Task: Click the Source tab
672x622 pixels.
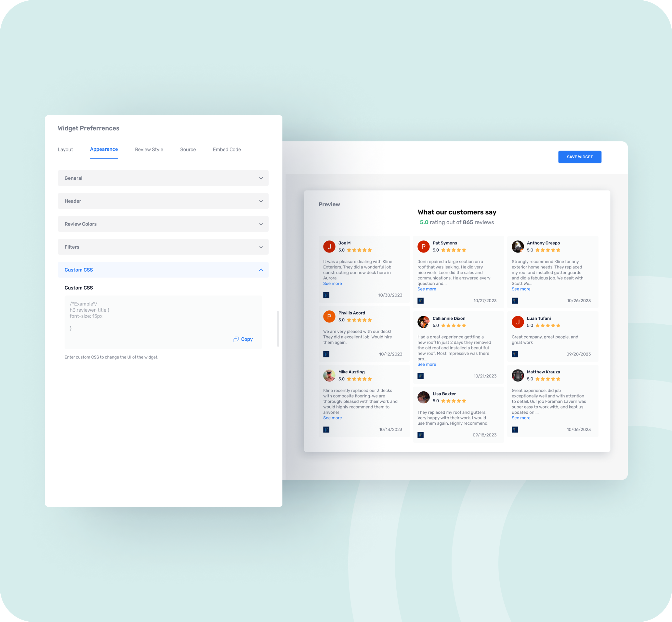Action: 188,149
